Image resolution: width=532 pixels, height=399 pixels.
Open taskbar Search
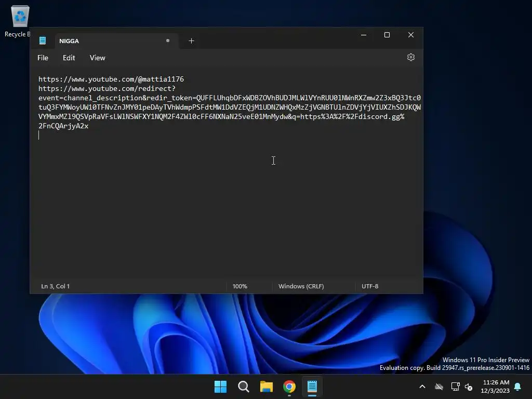tap(243, 387)
